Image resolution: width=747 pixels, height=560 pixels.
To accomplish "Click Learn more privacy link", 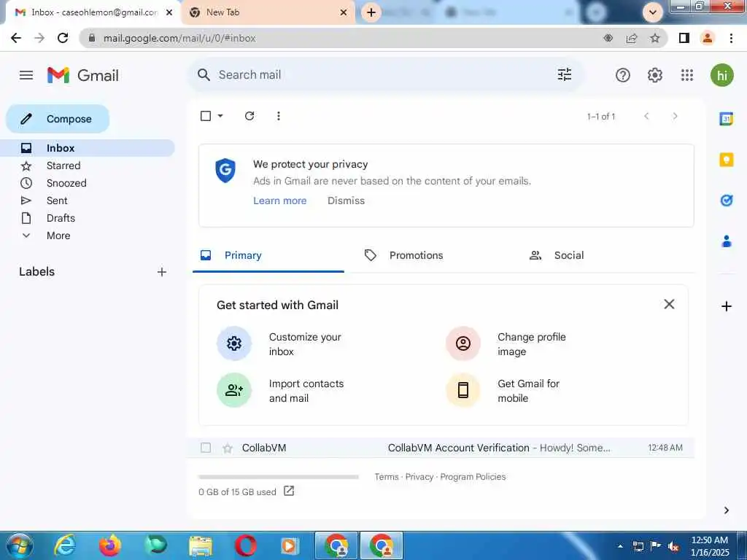I will [279, 201].
